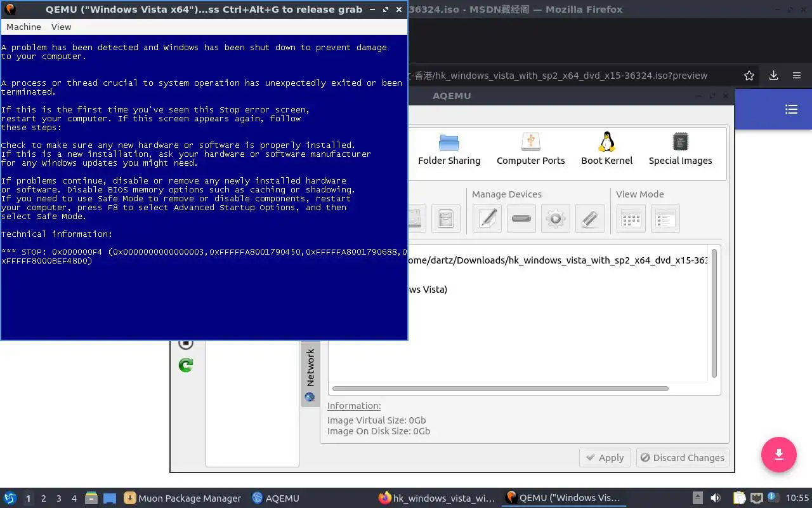
Task: Click the notification tray icon beside clock
Action: coord(773,497)
